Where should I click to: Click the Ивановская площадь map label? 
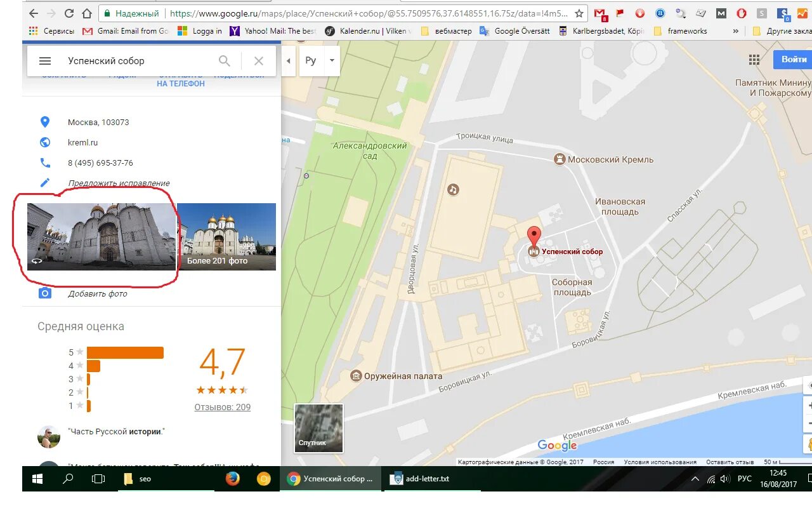[620, 206]
